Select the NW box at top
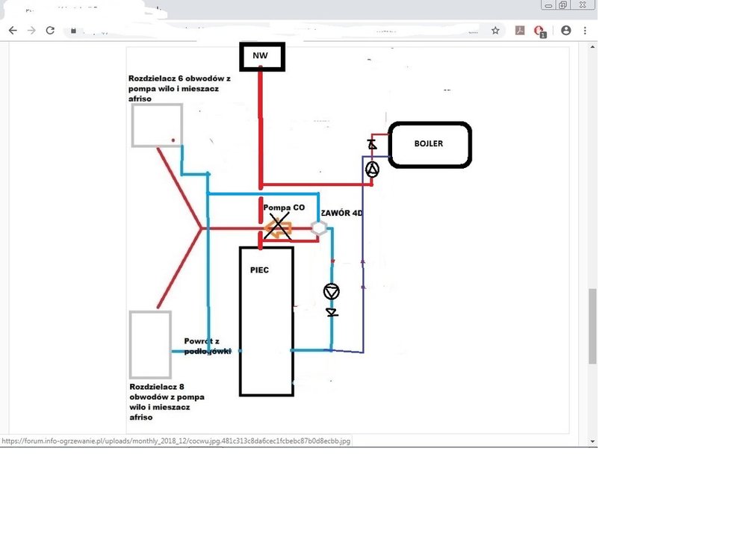The height and width of the screenshot is (560, 747). click(261, 57)
